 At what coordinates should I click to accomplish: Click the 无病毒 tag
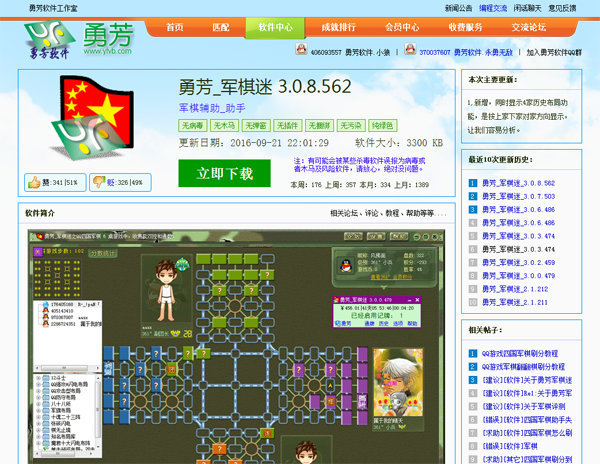(x=192, y=125)
